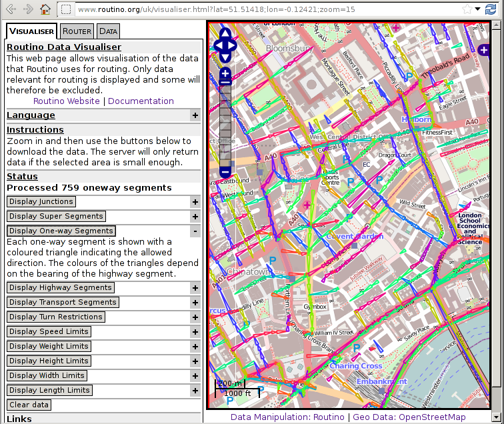Screen dimensions: 504x424
Task: Expand the Language section
Action: click(x=195, y=115)
